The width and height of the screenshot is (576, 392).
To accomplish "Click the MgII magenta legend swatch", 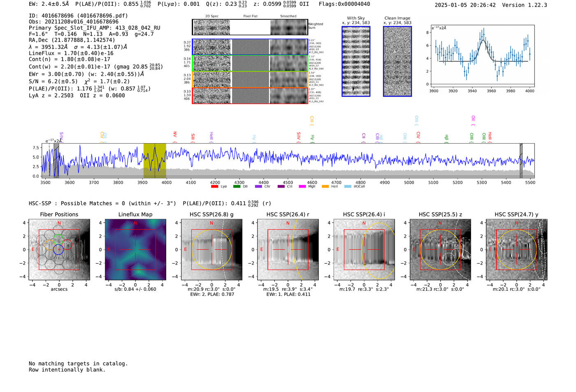I will 302,186.
